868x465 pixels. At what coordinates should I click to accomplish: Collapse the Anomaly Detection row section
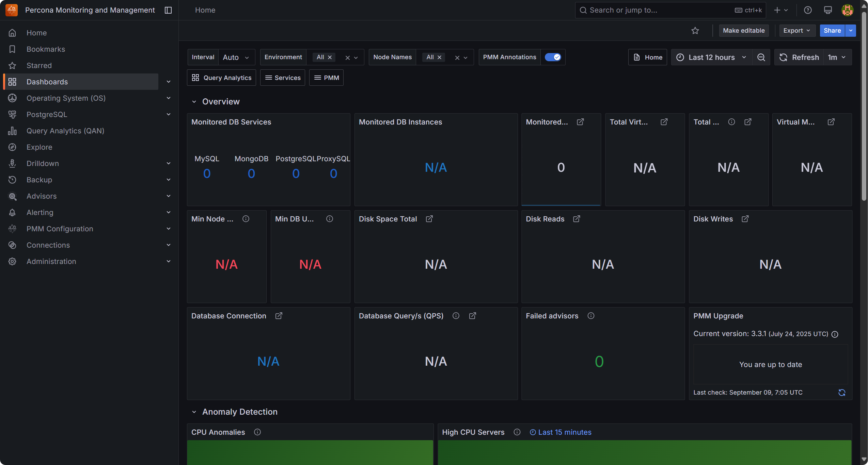194,412
